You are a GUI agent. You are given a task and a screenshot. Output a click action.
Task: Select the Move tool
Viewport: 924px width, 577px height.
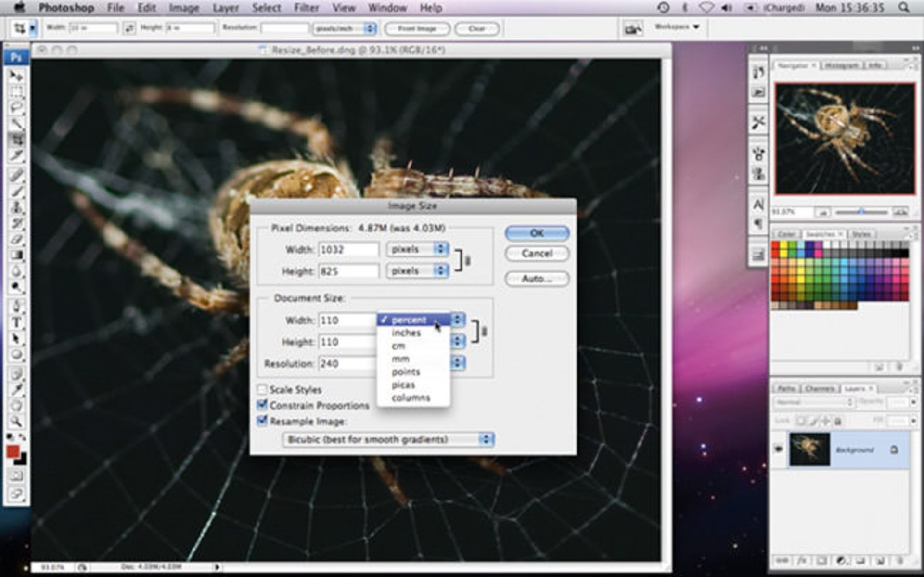16,76
